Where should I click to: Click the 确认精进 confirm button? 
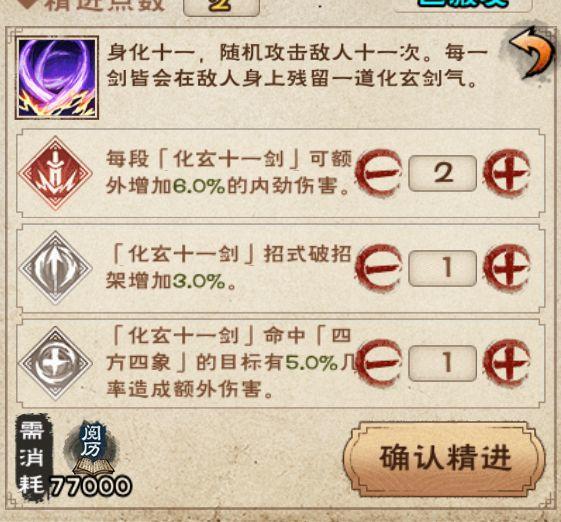coord(445,458)
